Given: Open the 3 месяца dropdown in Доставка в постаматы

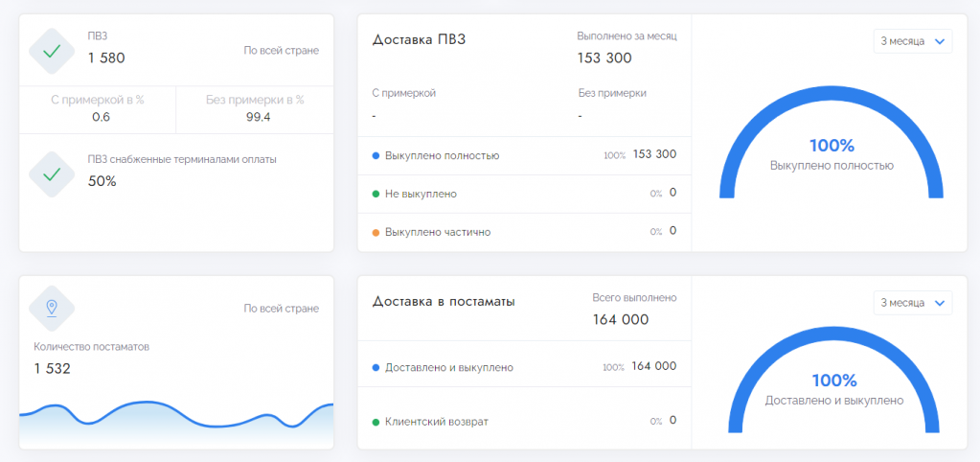Looking at the screenshot, I should [x=912, y=303].
